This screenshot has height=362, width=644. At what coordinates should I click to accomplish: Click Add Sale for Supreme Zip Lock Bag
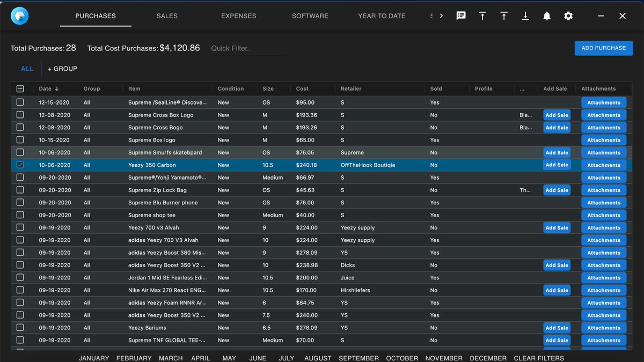coord(557,190)
